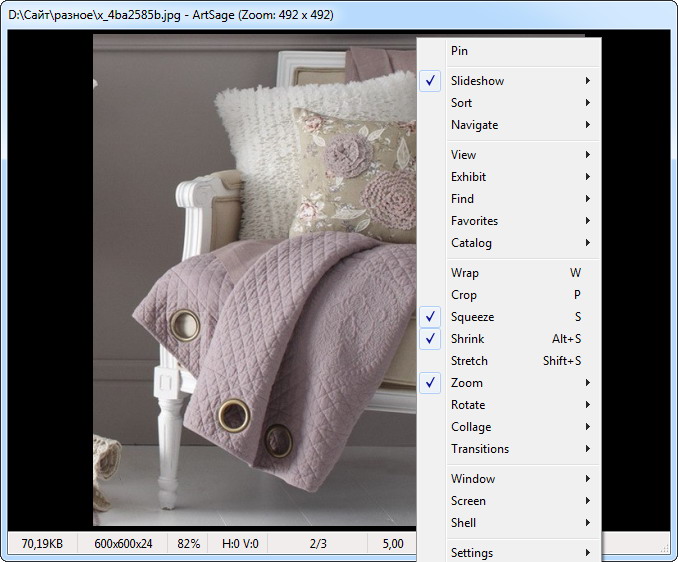The image size is (678, 562).
Task: Expand the Find submenu arrow
Action: pyautogui.click(x=588, y=199)
